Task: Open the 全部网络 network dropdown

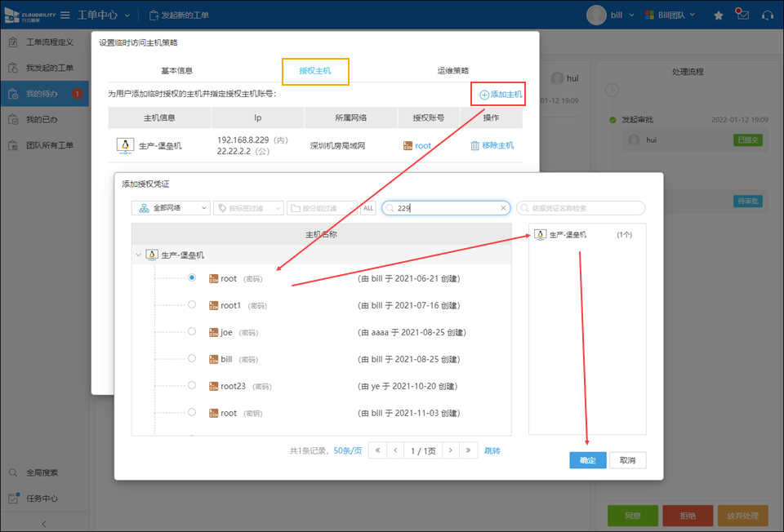Action: click(x=171, y=208)
